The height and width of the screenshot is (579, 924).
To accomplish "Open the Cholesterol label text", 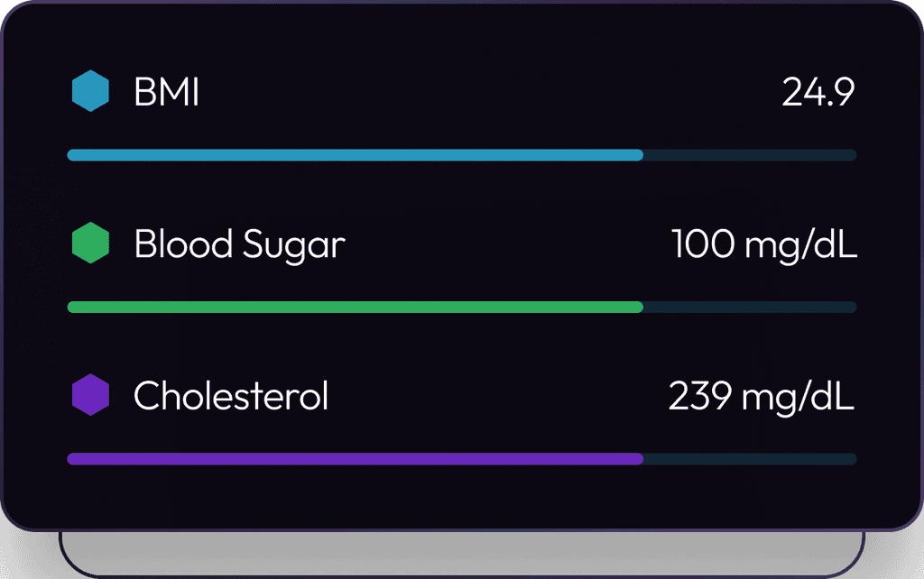I will [x=231, y=396].
